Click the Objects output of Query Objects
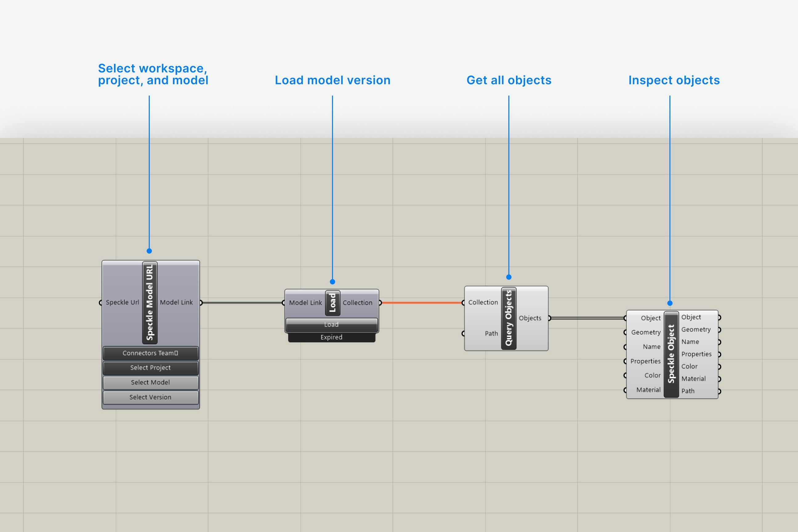Screen dimensions: 798x532 [x=530, y=318]
